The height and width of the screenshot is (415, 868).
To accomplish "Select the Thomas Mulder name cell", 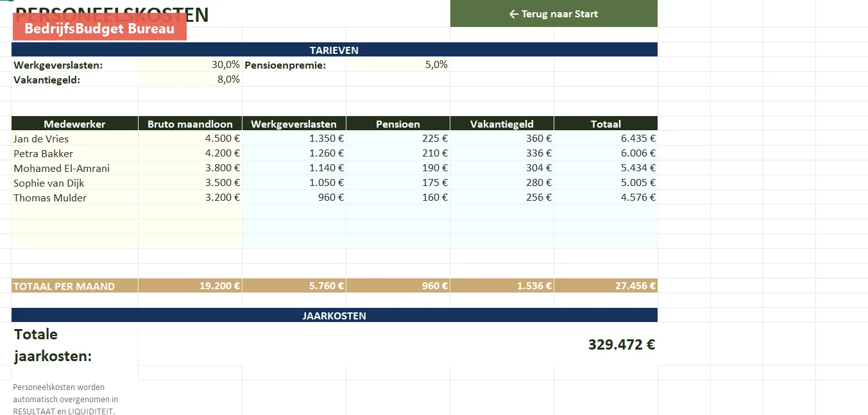I will coord(75,198).
